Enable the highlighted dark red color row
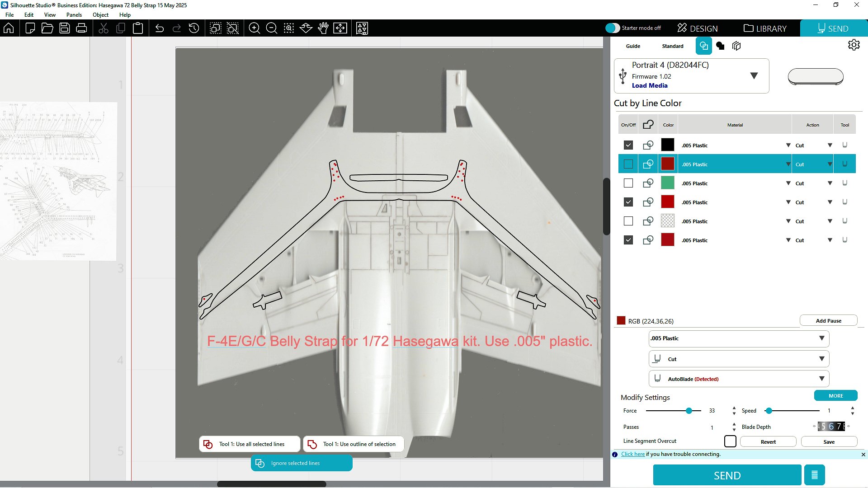Screen dimensions: 868x488 (x=628, y=164)
